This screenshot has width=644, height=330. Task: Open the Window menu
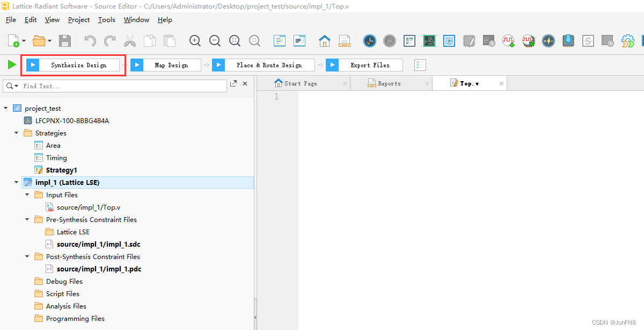tap(136, 20)
